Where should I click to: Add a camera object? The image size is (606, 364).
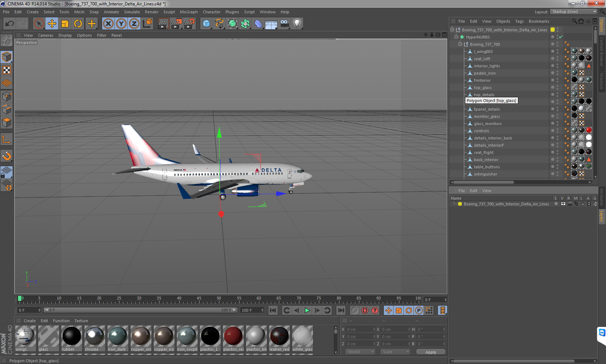pos(284,24)
